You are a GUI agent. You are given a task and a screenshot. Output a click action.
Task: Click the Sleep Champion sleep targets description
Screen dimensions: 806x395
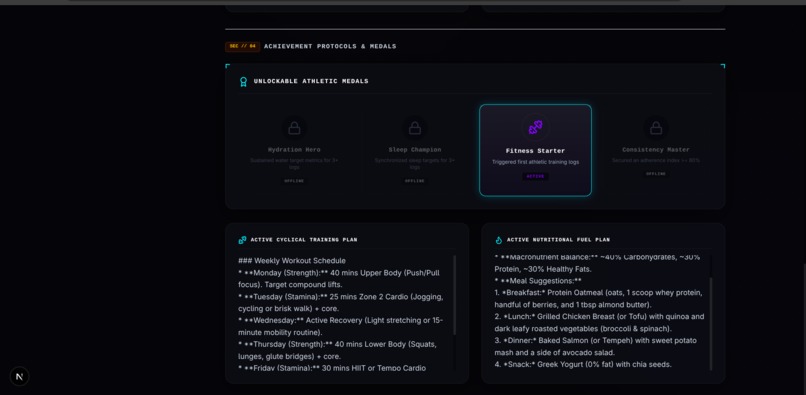[415, 164]
